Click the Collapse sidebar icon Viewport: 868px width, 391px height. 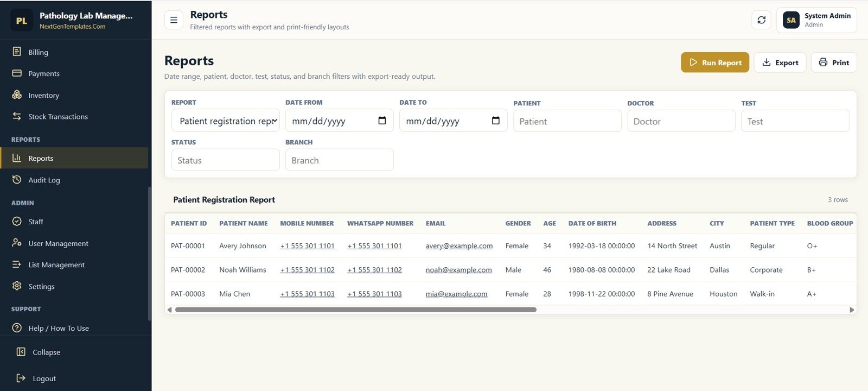click(x=21, y=352)
